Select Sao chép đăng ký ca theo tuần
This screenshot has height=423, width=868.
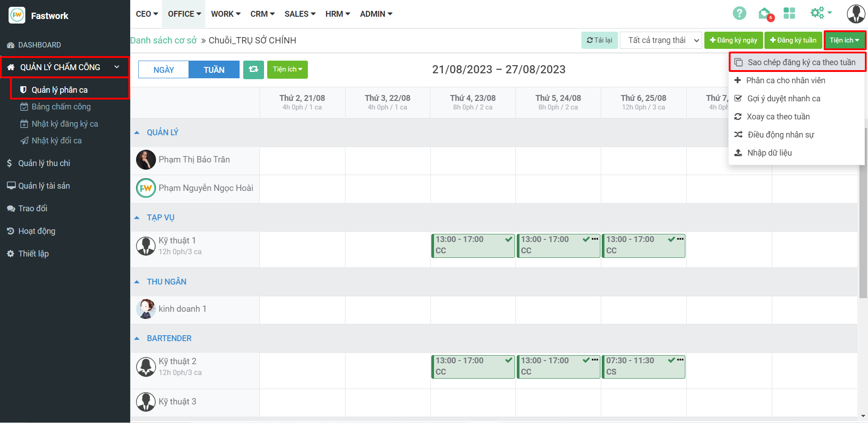click(801, 62)
